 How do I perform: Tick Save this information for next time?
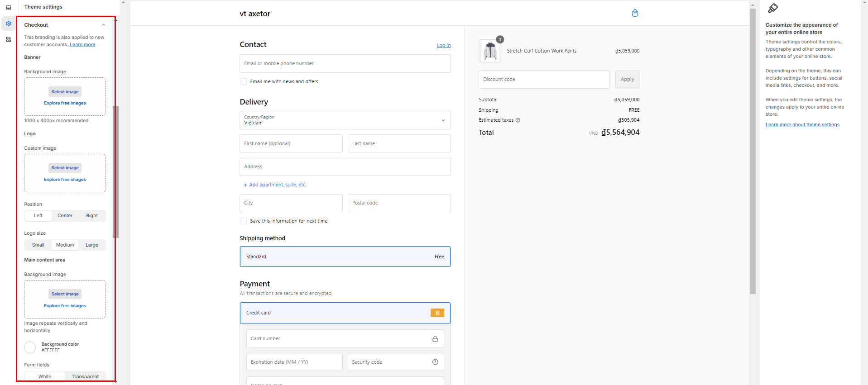tap(244, 221)
